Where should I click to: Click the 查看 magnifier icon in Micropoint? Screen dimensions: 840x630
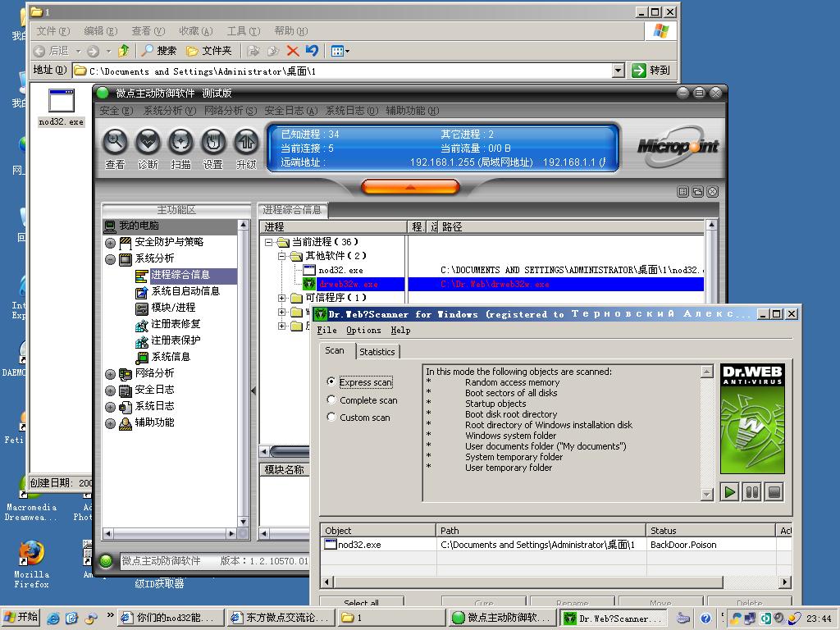(x=115, y=142)
